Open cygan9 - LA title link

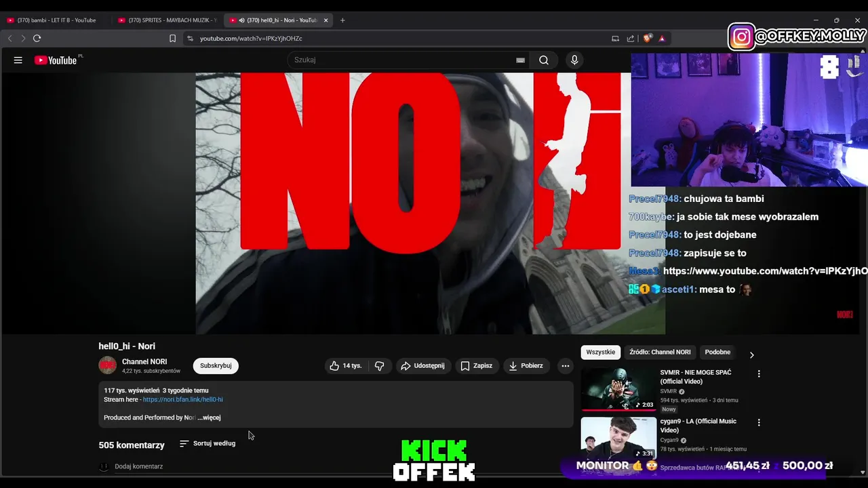(698, 426)
